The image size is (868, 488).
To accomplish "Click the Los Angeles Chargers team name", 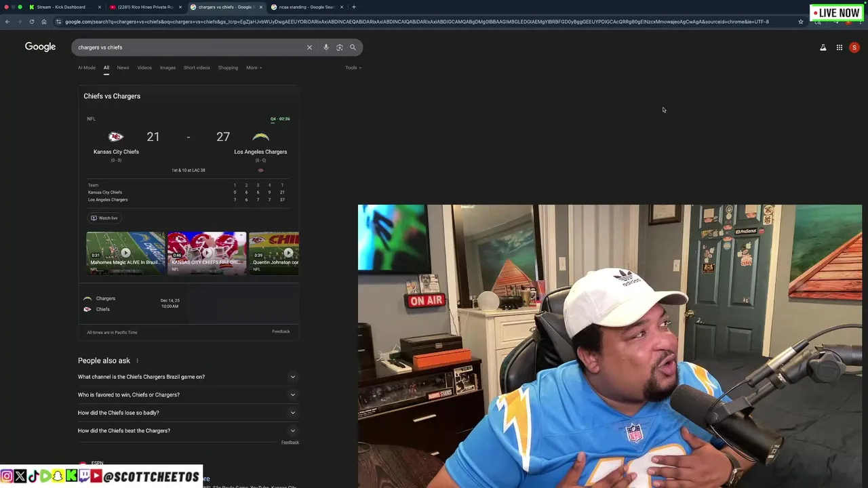I will tap(260, 152).
